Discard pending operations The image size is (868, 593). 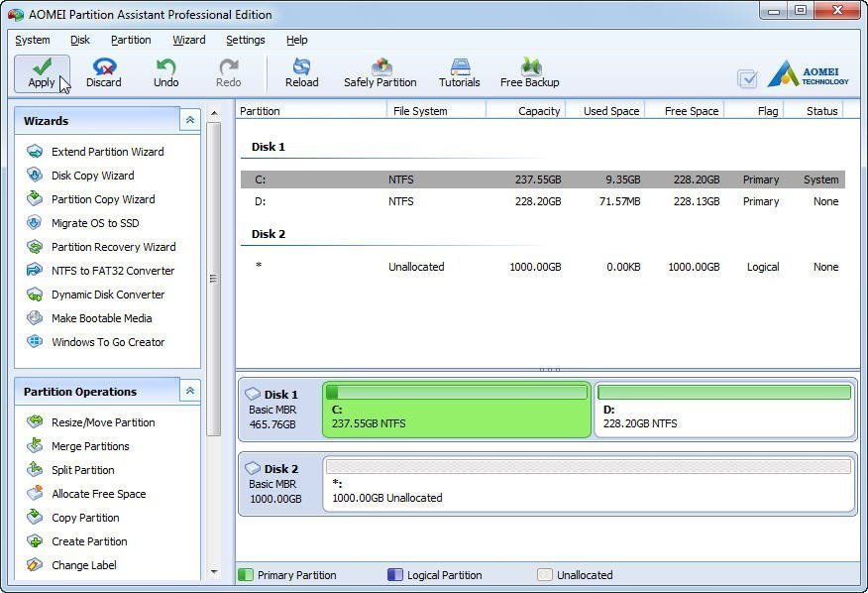pos(103,73)
